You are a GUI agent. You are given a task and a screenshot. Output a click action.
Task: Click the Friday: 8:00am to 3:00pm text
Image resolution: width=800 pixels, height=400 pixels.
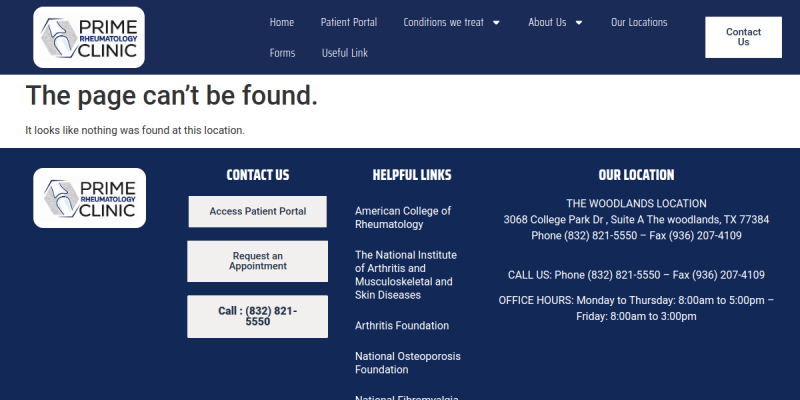pyautogui.click(x=636, y=316)
